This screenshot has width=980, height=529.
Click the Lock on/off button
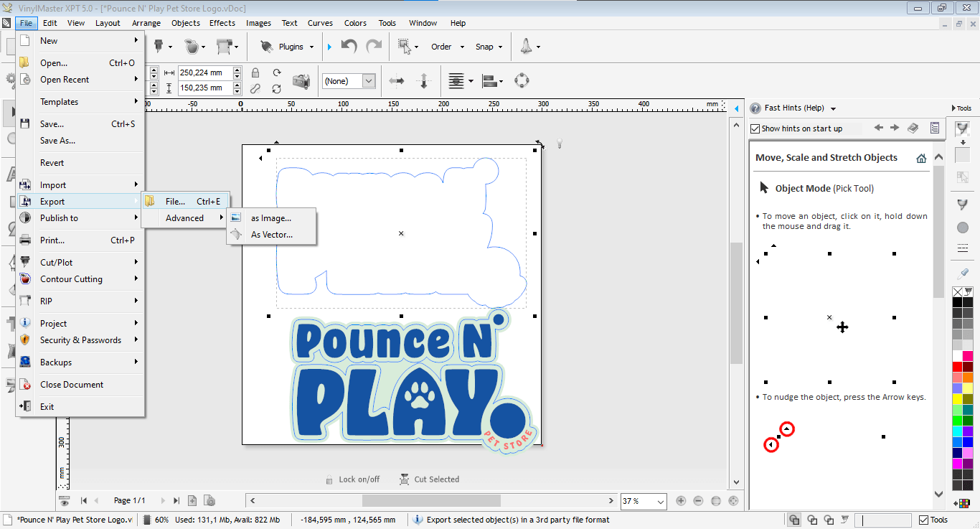(x=352, y=479)
